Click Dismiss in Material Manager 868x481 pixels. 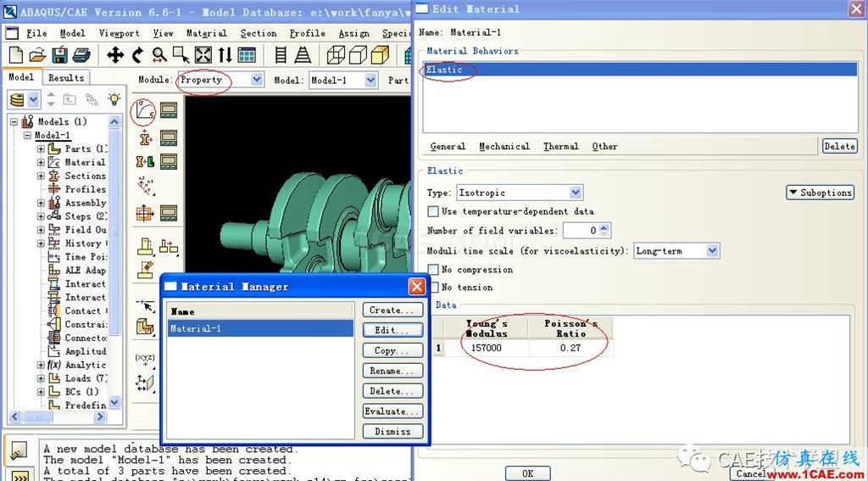tap(393, 431)
